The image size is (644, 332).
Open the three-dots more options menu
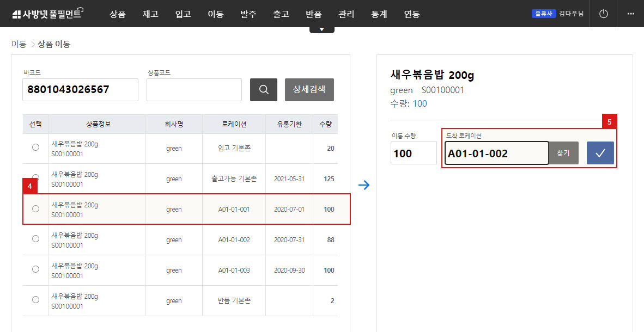631,14
